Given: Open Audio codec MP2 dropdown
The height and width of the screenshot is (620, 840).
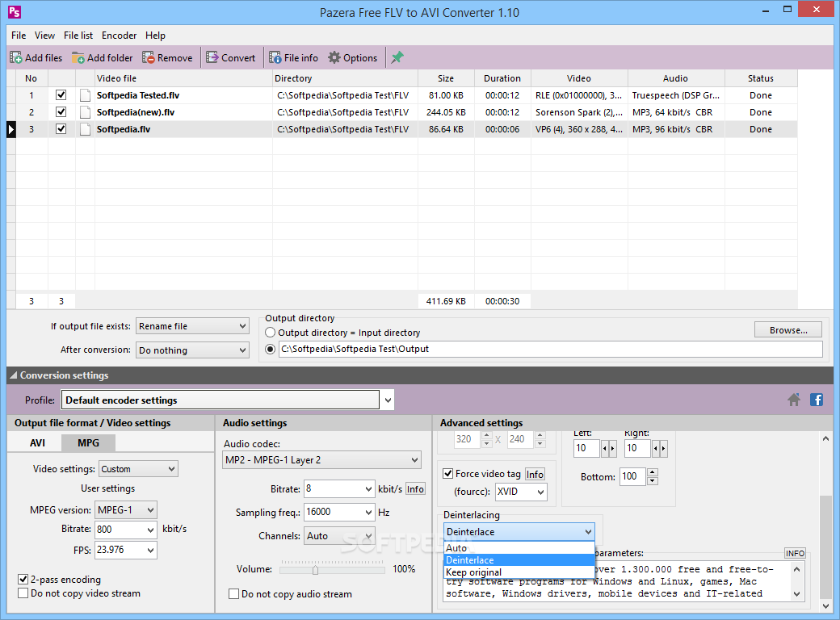Looking at the screenshot, I should point(321,460).
